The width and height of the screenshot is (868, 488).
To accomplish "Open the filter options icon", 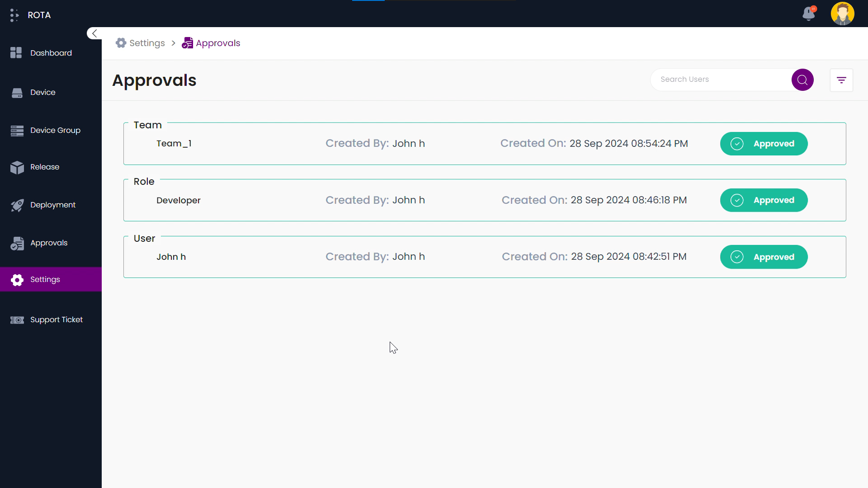I will (x=841, y=80).
